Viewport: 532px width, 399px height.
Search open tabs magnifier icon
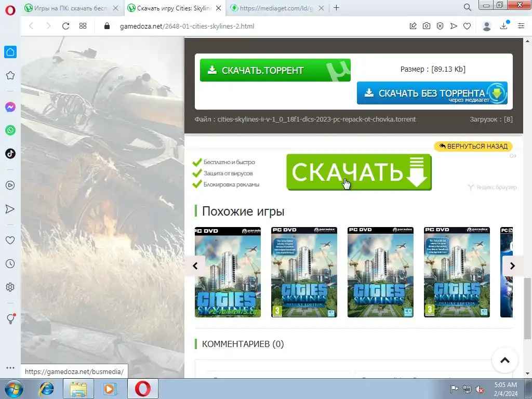[x=467, y=7]
